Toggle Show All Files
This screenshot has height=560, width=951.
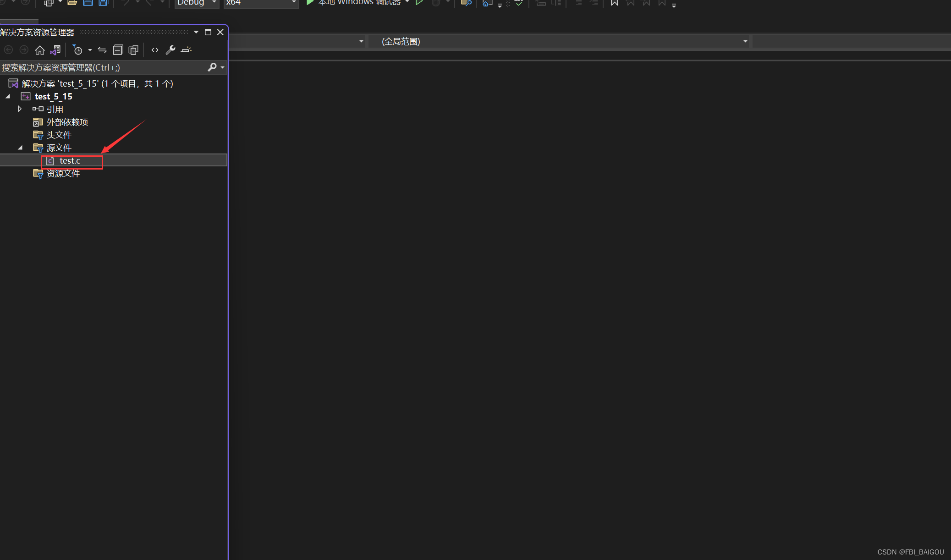[133, 50]
